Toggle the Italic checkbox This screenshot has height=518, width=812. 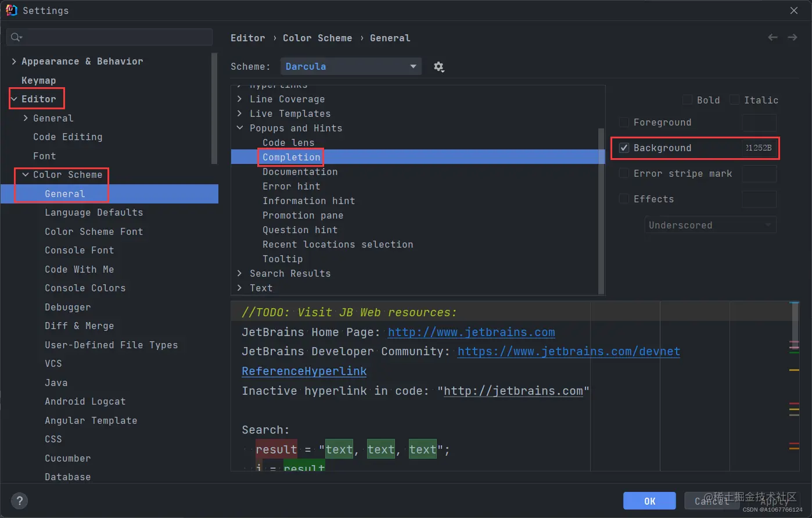tap(735, 100)
